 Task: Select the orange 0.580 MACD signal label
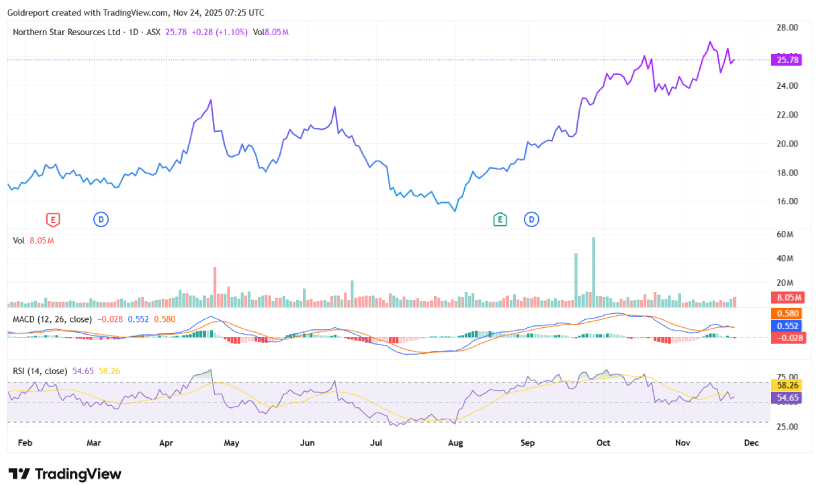787,314
